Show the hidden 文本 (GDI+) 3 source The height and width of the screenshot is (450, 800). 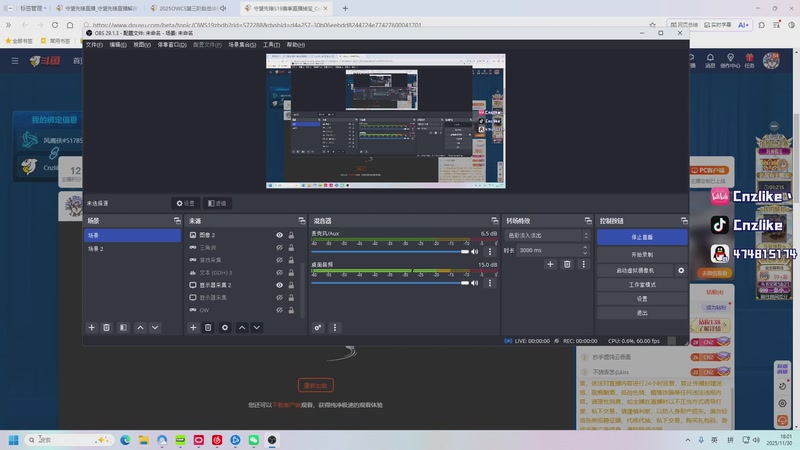click(280, 272)
